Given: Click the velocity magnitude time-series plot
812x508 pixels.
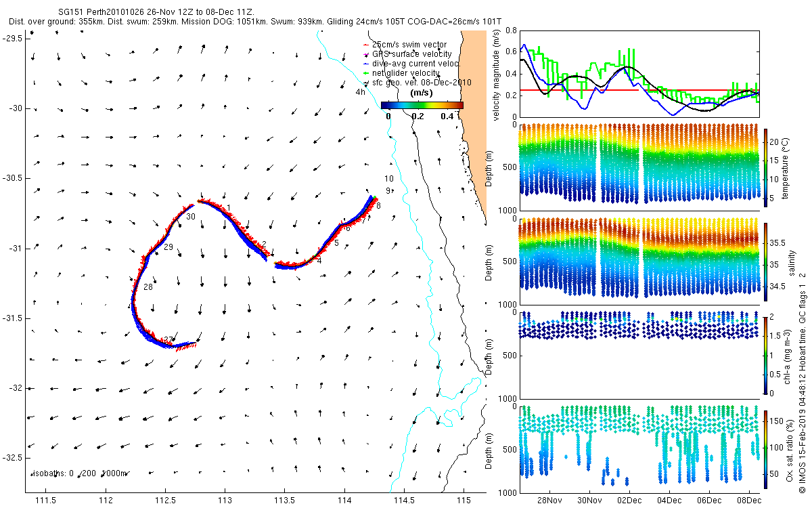Looking at the screenshot, I should pos(639,75).
